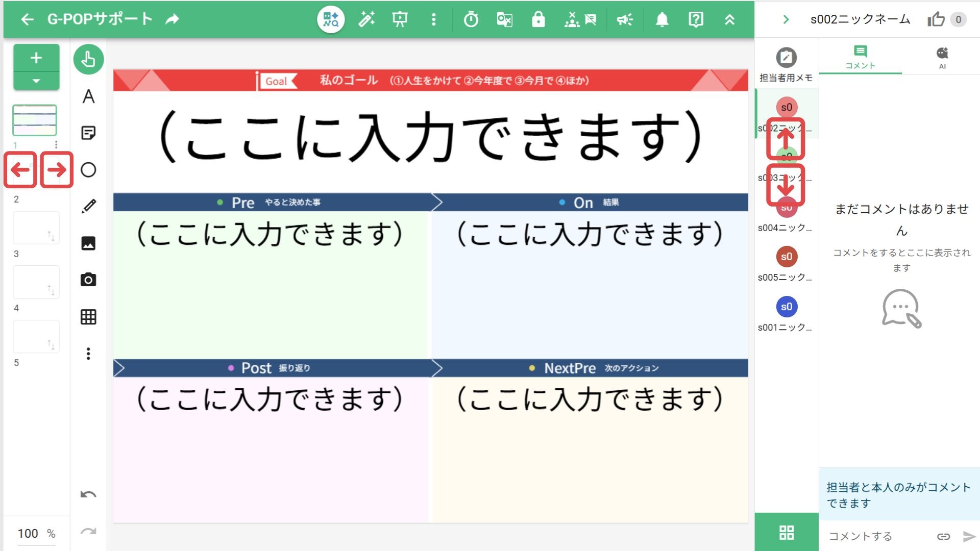The image size is (980, 551).
Task: Click the translate-off icon in header
Action: coord(504,19)
